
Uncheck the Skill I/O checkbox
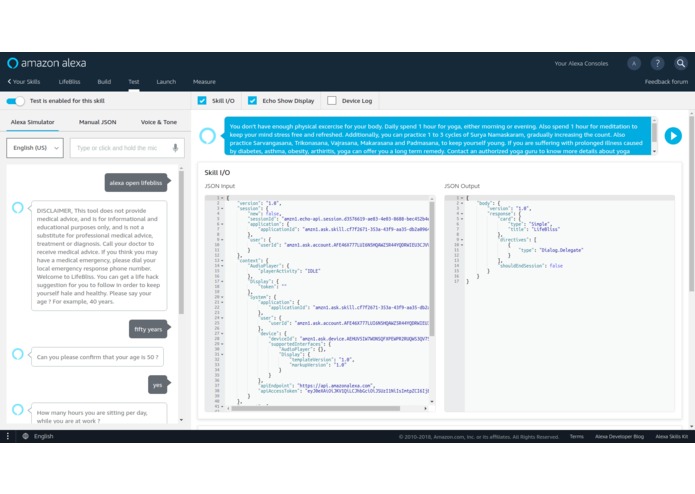tap(202, 101)
